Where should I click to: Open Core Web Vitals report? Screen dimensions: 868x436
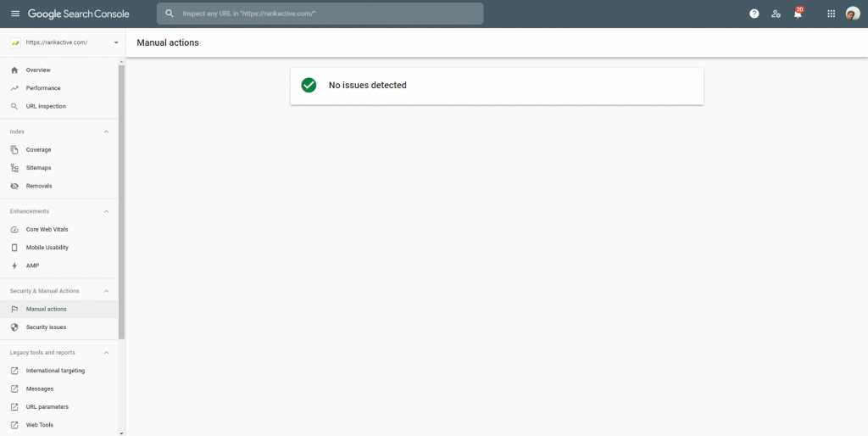click(58, 229)
